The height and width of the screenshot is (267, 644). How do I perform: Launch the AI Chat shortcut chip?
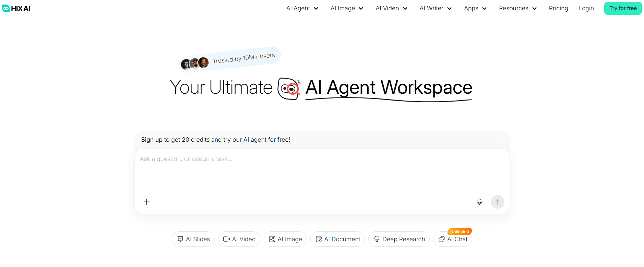pos(453,239)
